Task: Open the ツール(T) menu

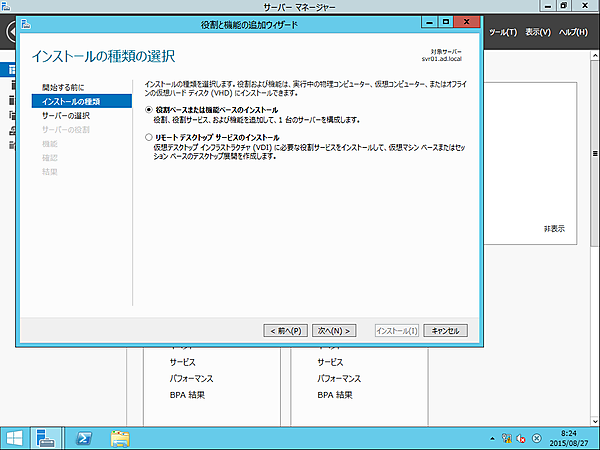Action: (502, 33)
